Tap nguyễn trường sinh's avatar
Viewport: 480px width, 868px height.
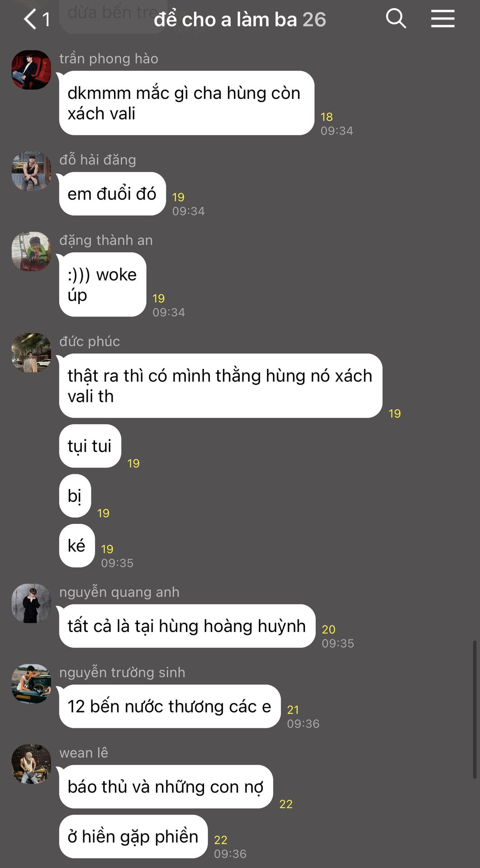(x=31, y=684)
